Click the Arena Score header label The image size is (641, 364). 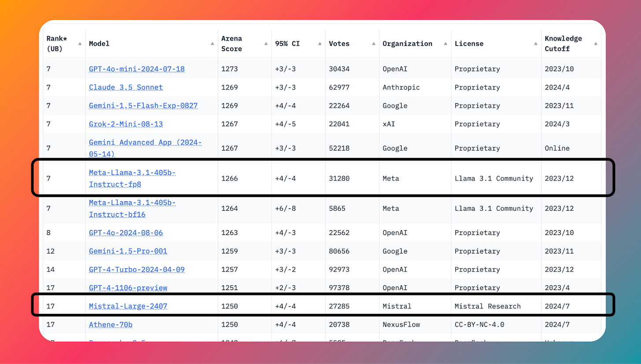coord(232,44)
